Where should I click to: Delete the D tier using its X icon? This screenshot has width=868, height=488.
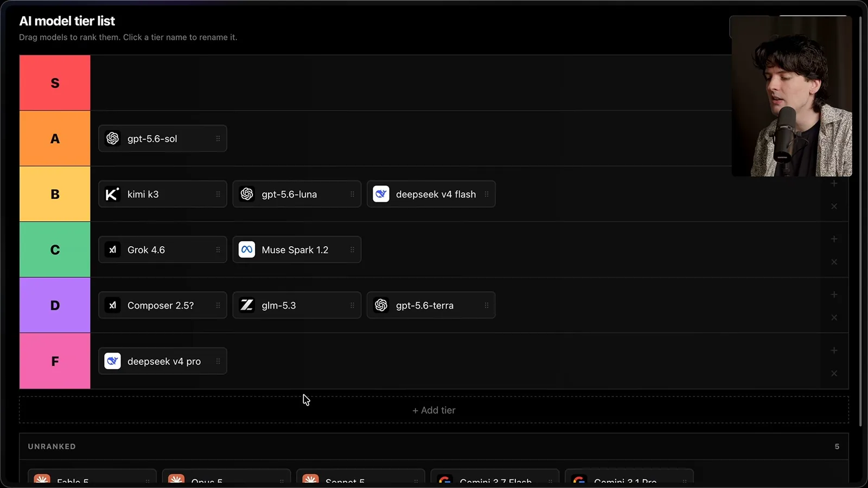834,317
